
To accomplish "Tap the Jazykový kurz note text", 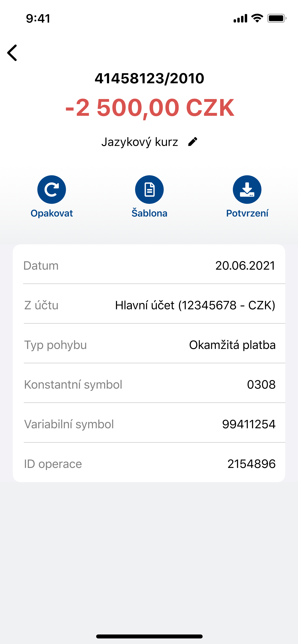I will click(x=140, y=142).
